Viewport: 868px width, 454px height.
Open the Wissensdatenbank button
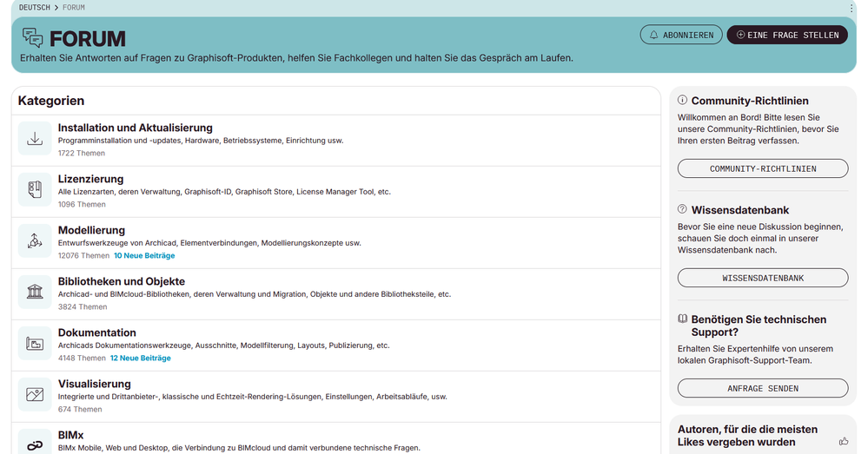point(763,278)
